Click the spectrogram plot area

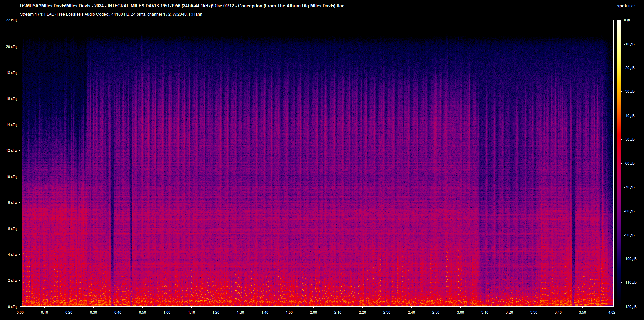(x=317, y=163)
